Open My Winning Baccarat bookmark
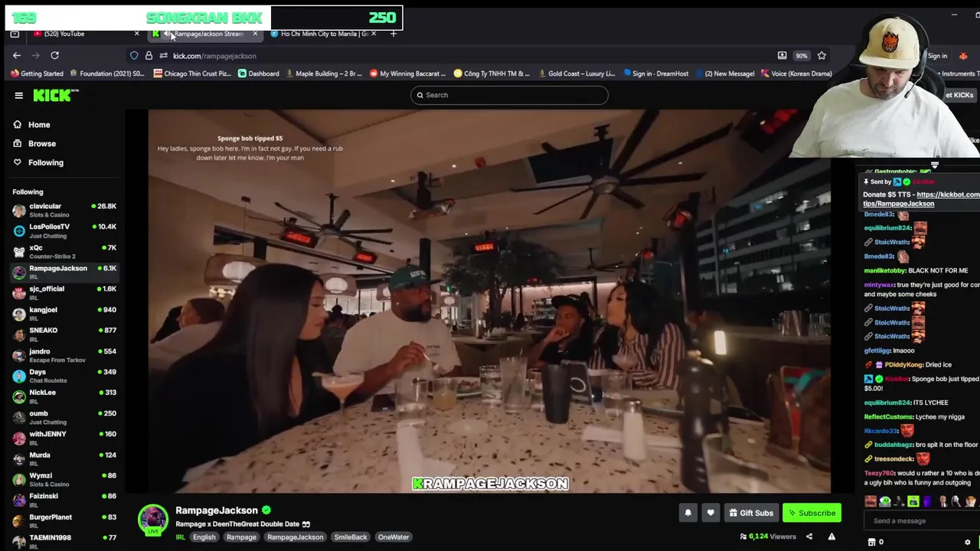Image resolution: width=980 pixels, height=551 pixels. pos(407,73)
